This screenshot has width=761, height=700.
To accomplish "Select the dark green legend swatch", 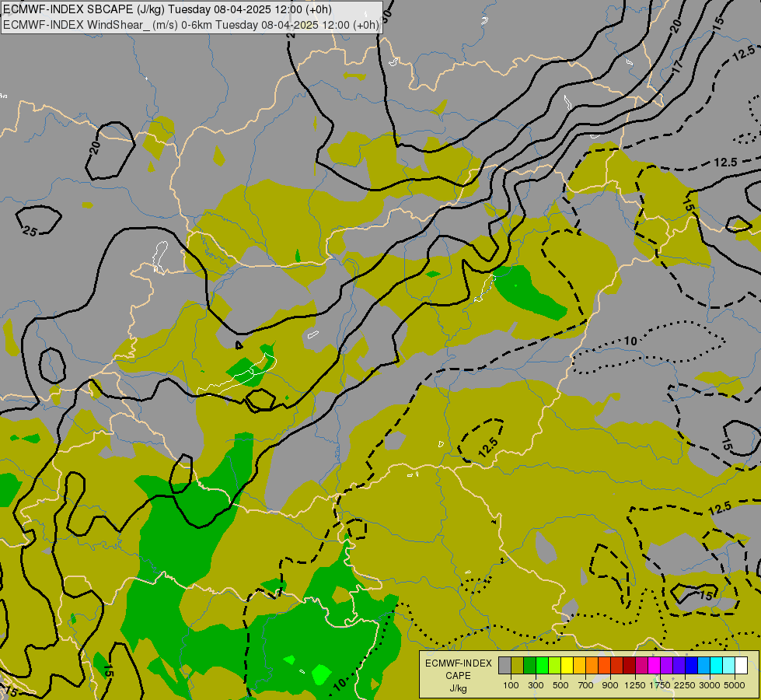I will (529, 665).
